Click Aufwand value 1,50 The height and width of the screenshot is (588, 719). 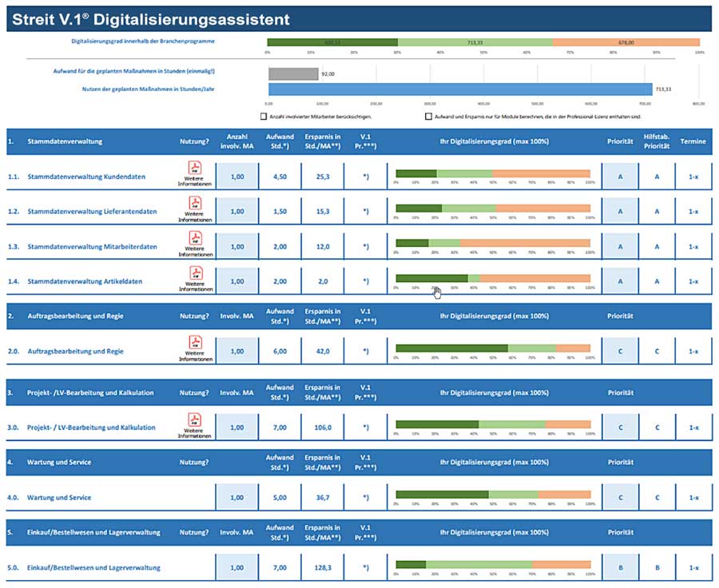point(280,212)
